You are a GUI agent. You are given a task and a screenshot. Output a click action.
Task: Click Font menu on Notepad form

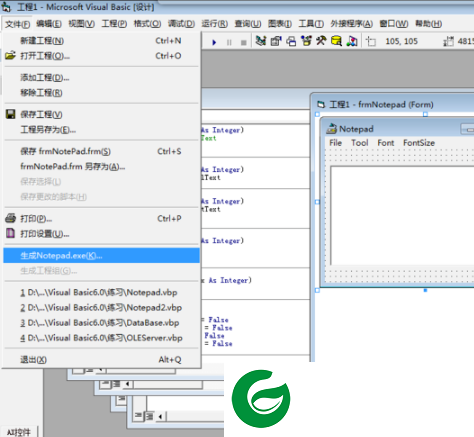click(x=386, y=143)
